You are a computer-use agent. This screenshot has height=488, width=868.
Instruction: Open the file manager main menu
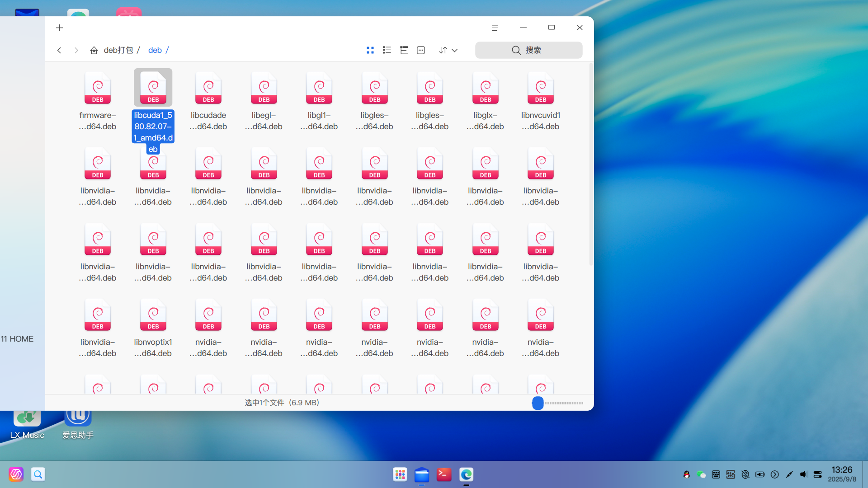(495, 28)
